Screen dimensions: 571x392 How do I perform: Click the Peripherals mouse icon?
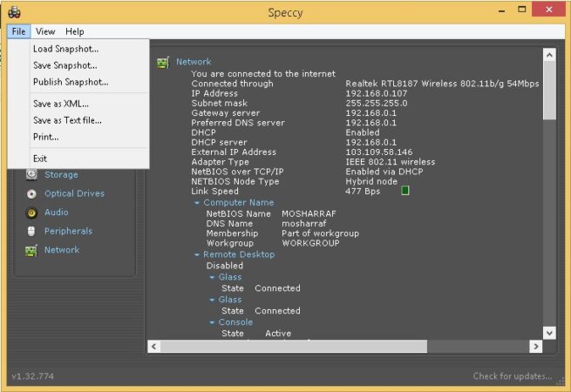(31, 231)
